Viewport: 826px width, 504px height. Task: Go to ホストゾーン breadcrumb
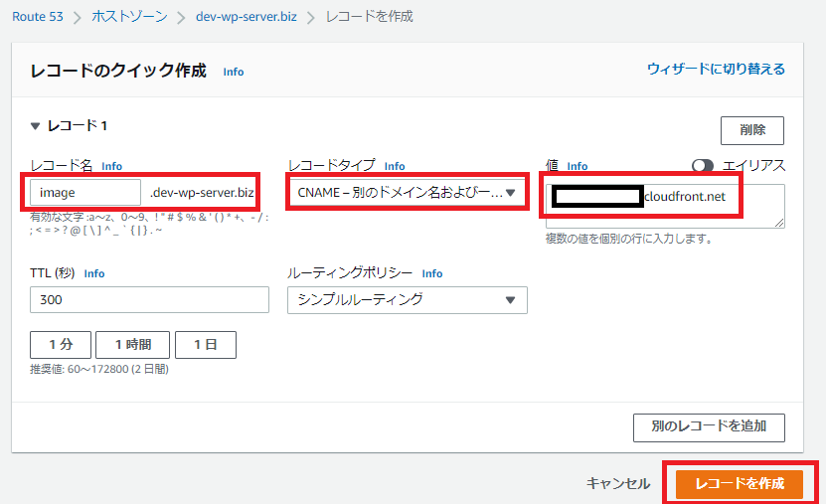[x=130, y=17]
